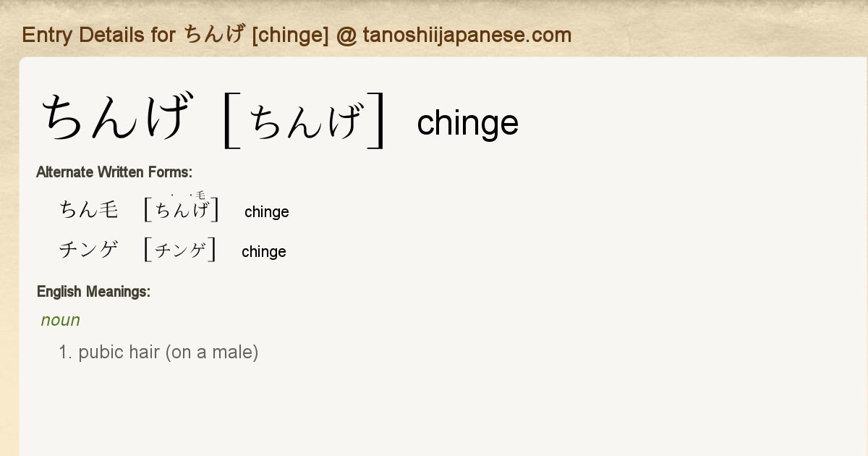Click the bracketed reading beside ちん毛
This screenshot has height=456, width=868.
pyautogui.click(x=182, y=210)
